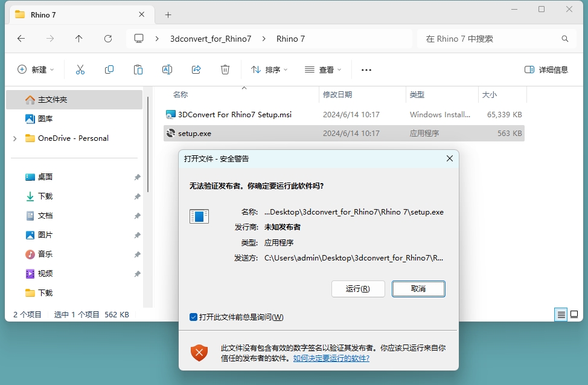Click the search box 在 Rhino 7 中搜索
Image resolution: width=588 pixels, height=385 pixels.
[x=497, y=39]
